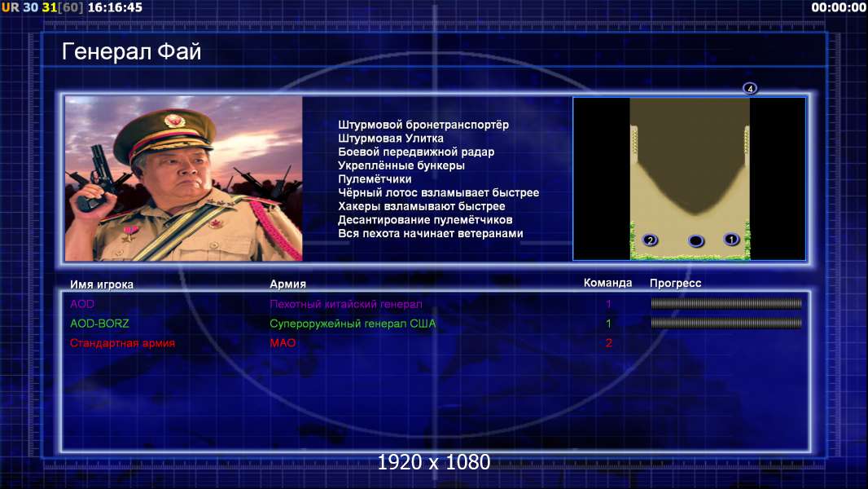868x489 pixels.
Task: Click army "Пехотный китайский генерал"
Action: (x=346, y=303)
